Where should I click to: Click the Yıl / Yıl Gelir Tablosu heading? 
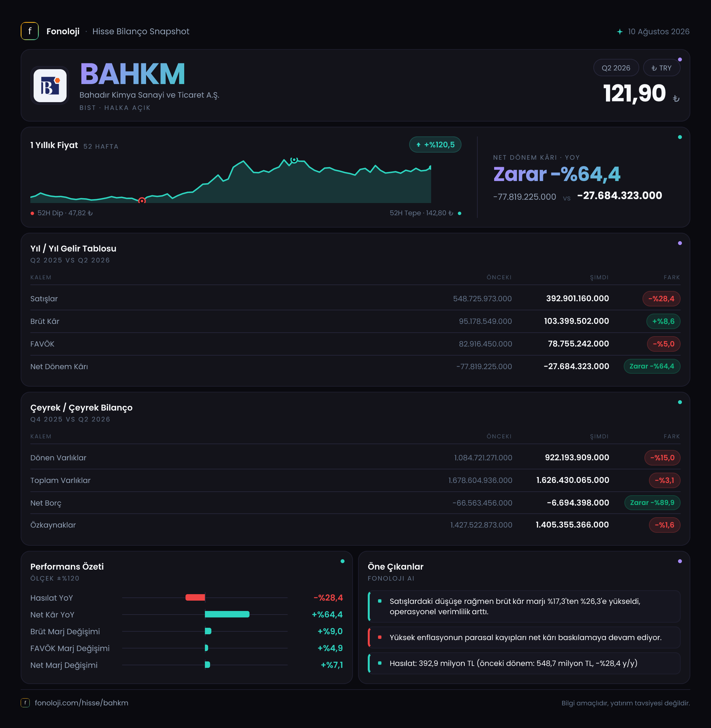73,248
